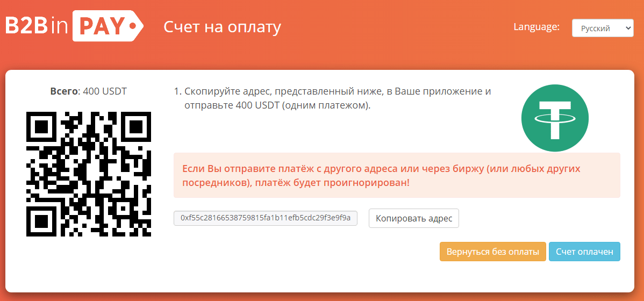Click the Счет на оплату page title
This screenshot has width=644, height=301.
[x=222, y=27]
